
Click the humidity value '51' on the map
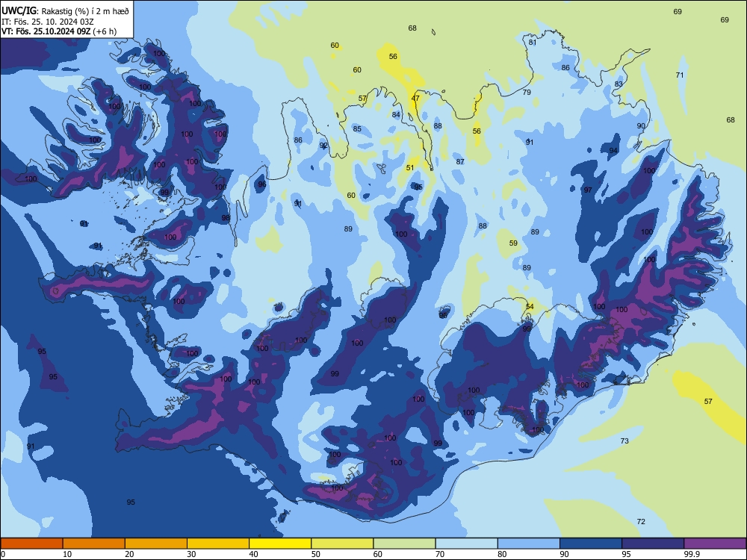tap(410, 167)
